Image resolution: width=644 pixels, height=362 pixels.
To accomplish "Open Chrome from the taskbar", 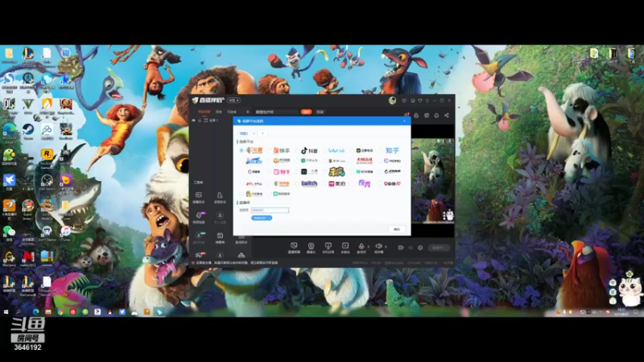I will point(60,312).
